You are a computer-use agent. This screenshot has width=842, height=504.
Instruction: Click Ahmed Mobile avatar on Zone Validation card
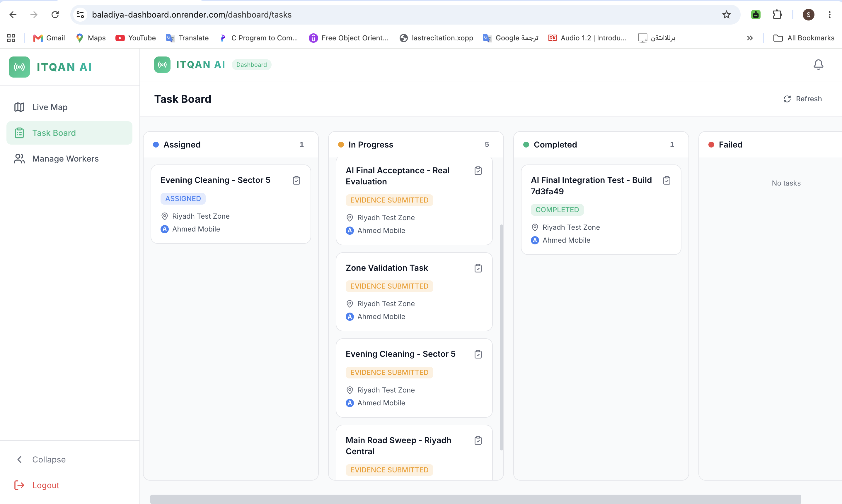coord(350,316)
